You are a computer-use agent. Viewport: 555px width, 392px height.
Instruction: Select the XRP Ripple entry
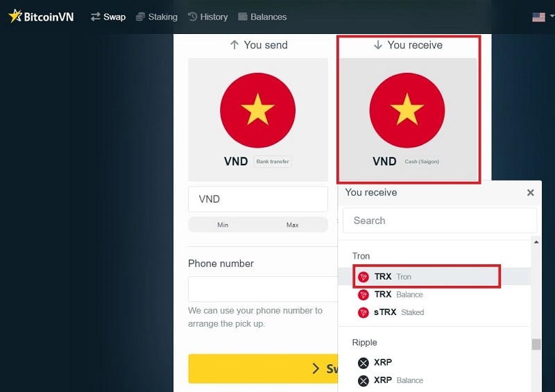point(434,362)
